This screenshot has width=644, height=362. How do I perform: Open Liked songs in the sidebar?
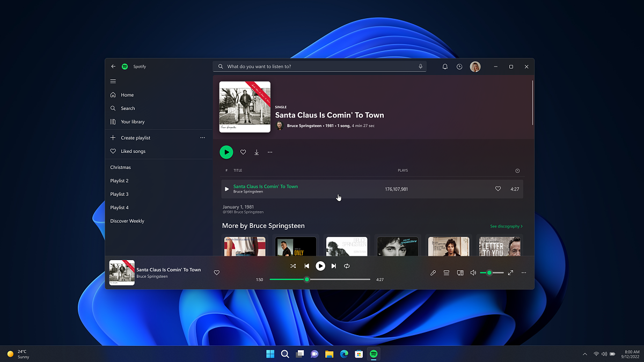point(128,151)
